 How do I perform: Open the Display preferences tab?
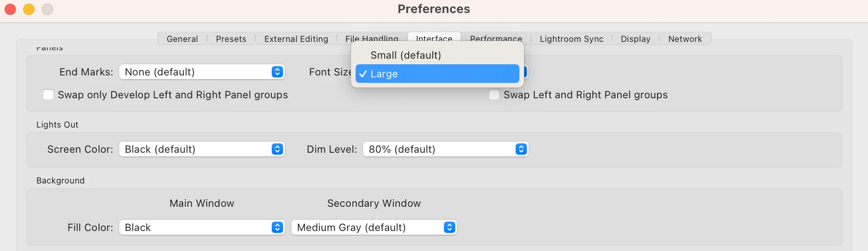[x=635, y=39]
